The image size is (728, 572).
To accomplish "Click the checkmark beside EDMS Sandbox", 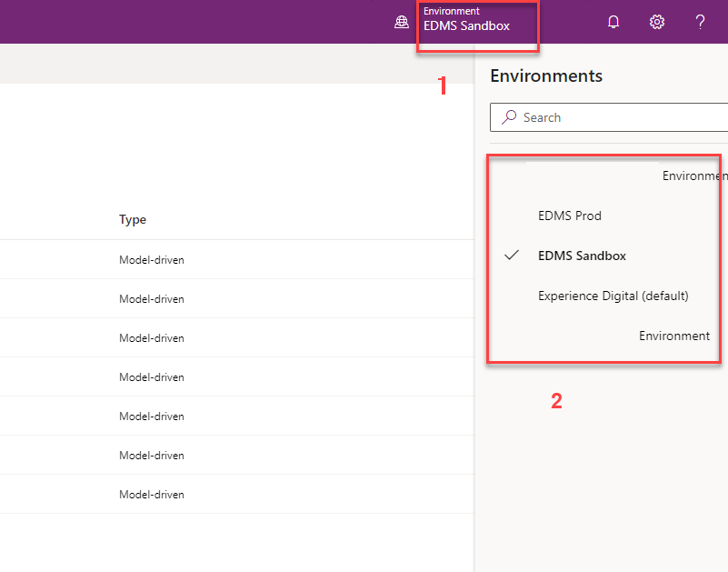I will [511, 256].
